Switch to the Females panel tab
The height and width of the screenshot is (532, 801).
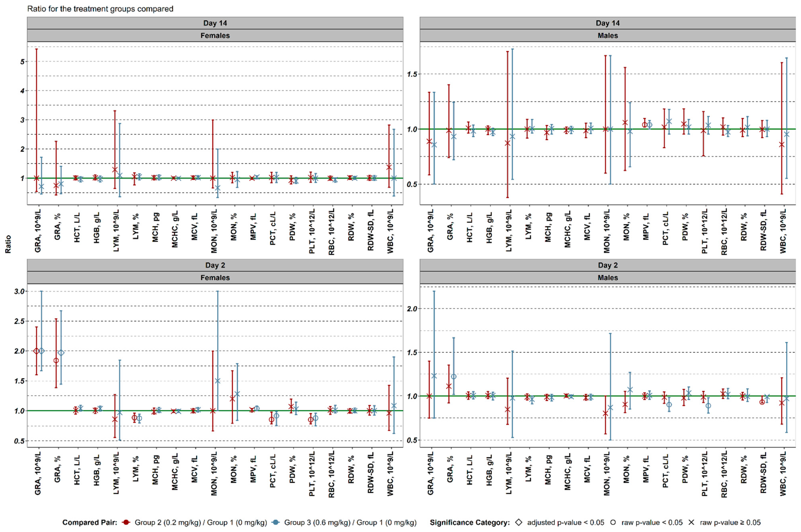pyautogui.click(x=215, y=35)
